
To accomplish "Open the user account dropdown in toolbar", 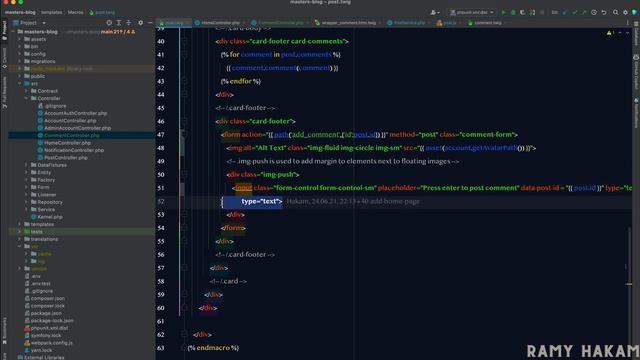I will pos(435,13).
